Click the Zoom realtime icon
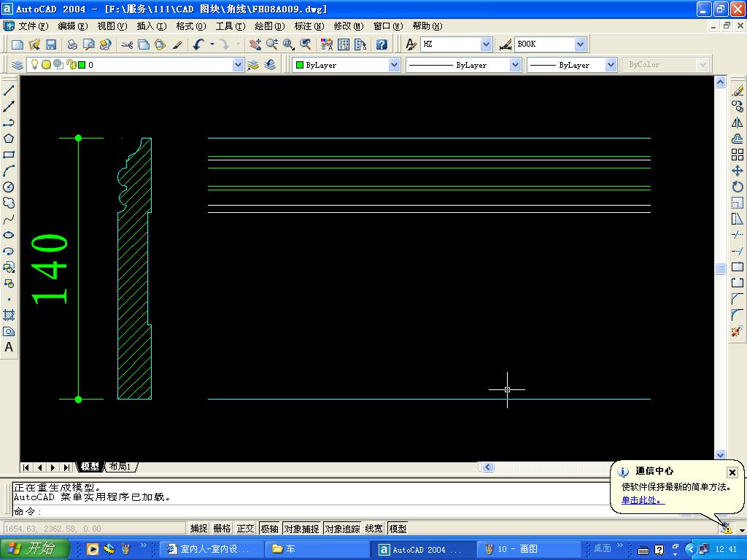This screenshot has height=560, width=747. 272,44
